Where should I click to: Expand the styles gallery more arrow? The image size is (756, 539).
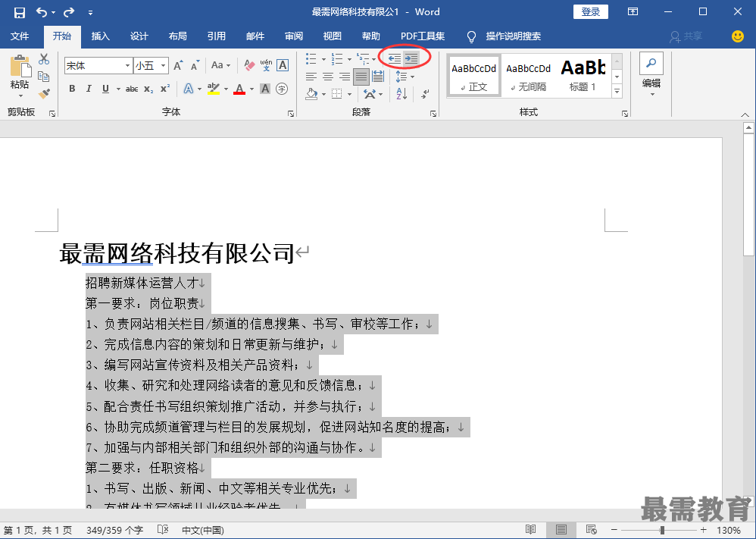(x=617, y=91)
